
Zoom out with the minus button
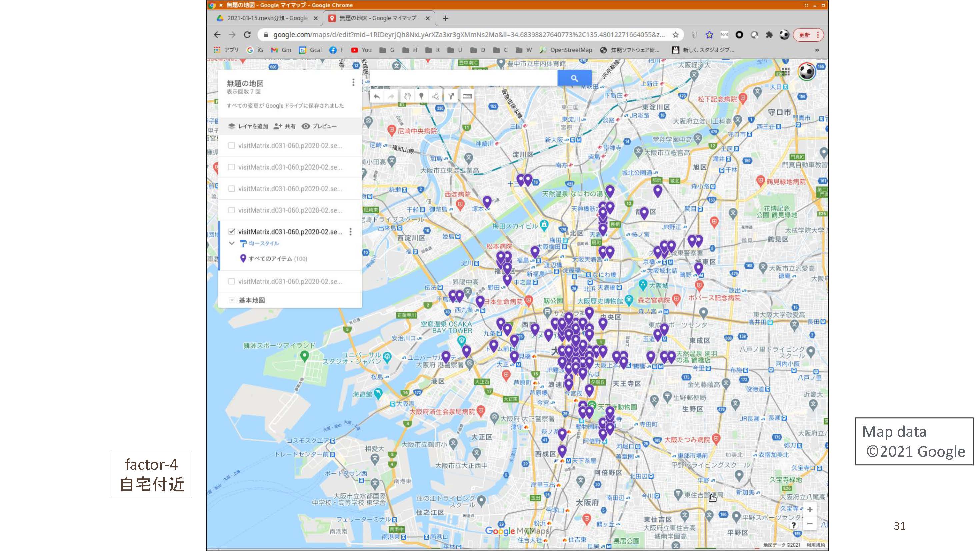click(x=810, y=524)
